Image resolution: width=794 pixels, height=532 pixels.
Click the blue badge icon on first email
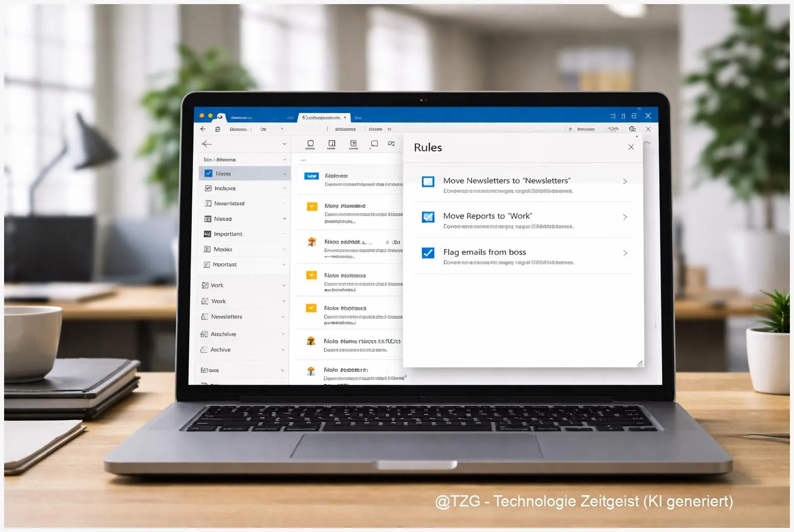tap(312, 176)
